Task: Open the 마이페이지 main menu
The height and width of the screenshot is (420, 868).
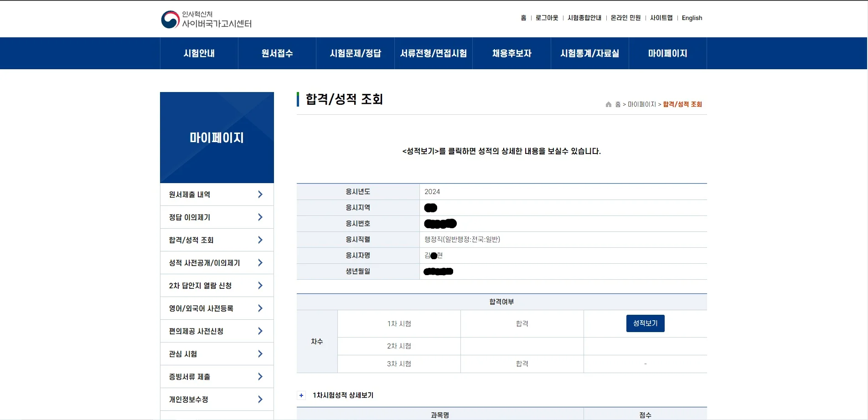Action: (x=668, y=53)
